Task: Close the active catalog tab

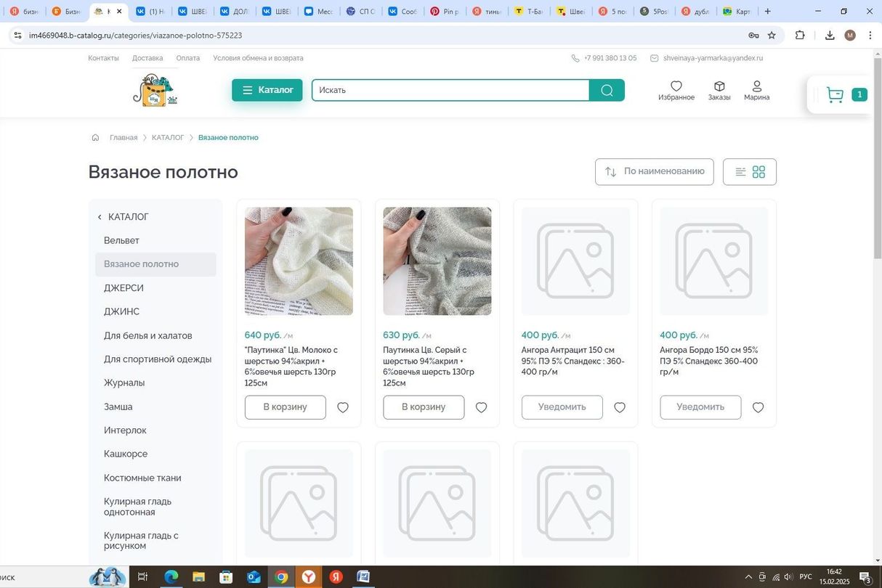Action: (x=119, y=11)
